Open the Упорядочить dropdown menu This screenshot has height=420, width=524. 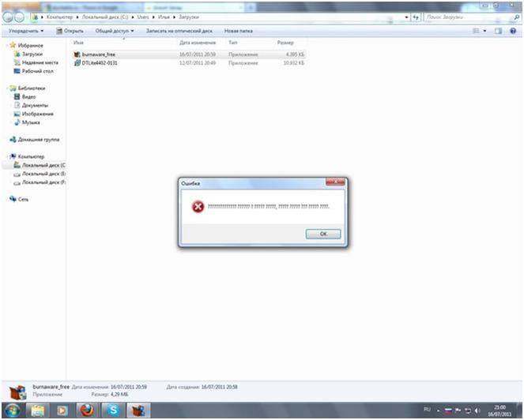25,31
